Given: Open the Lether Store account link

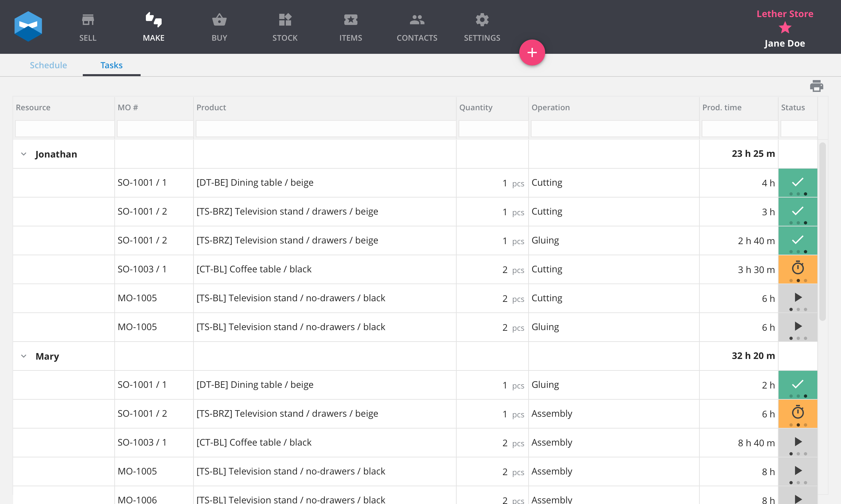Looking at the screenshot, I should 784,14.
